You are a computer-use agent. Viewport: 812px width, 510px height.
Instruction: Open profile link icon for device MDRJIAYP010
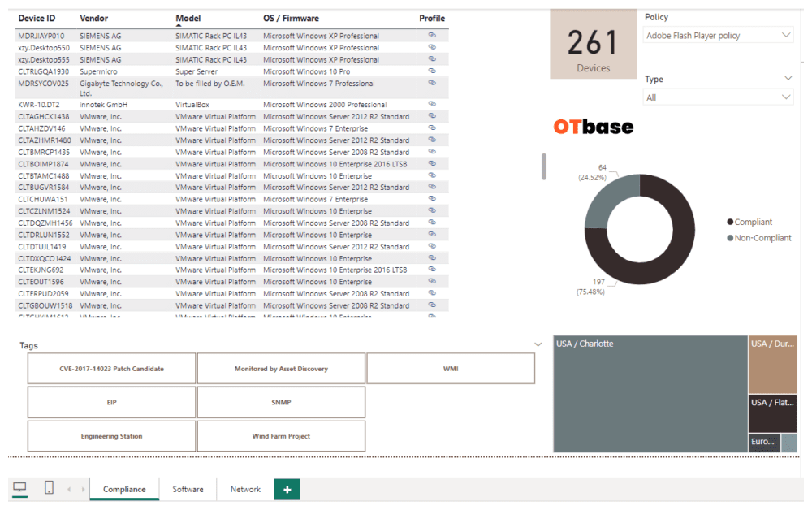pos(432,36)
